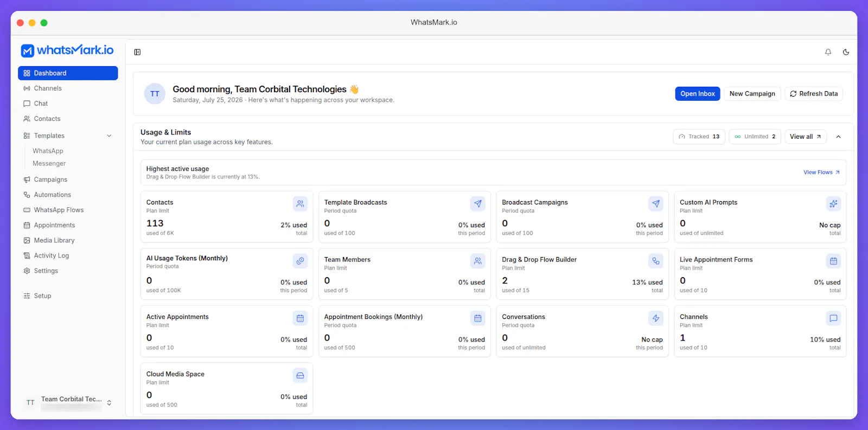The width and height of the screenshot is (868, 430).
Task: Open Campaigns in the sidebar
Action: coord(68,179)
